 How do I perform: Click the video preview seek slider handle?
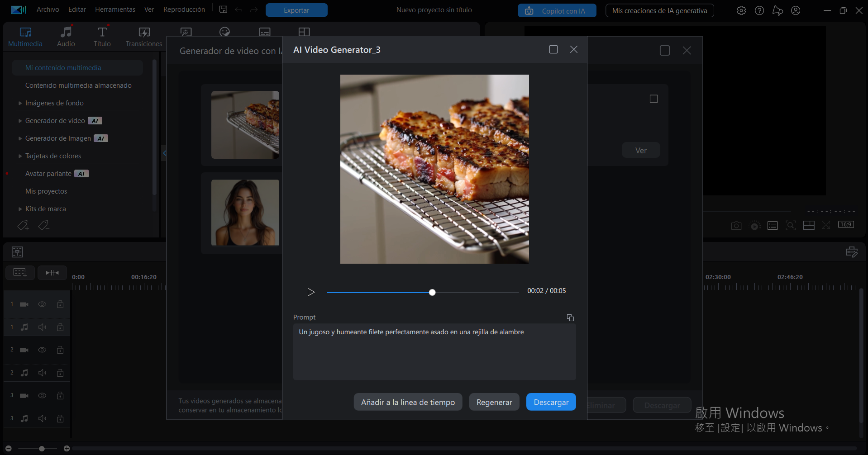pyautogui.click(x=432, y=292)
